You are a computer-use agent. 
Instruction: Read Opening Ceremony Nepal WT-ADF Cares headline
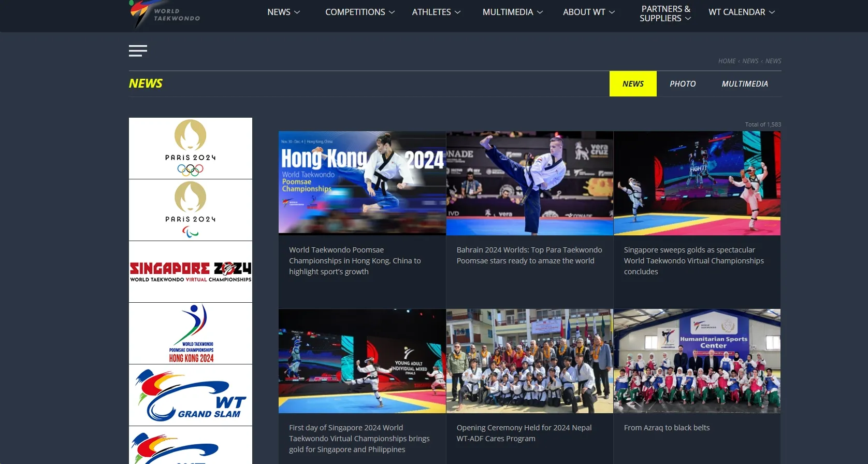point(524,433)
